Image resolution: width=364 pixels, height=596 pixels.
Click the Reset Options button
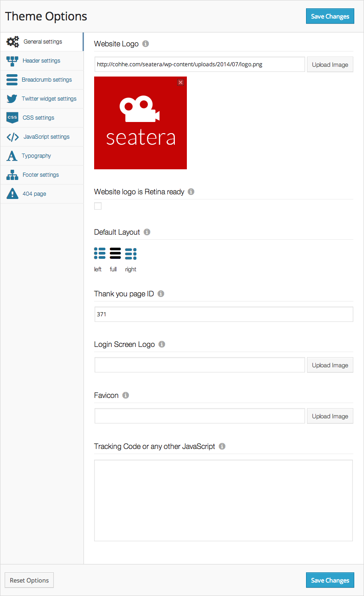point(29,580)
